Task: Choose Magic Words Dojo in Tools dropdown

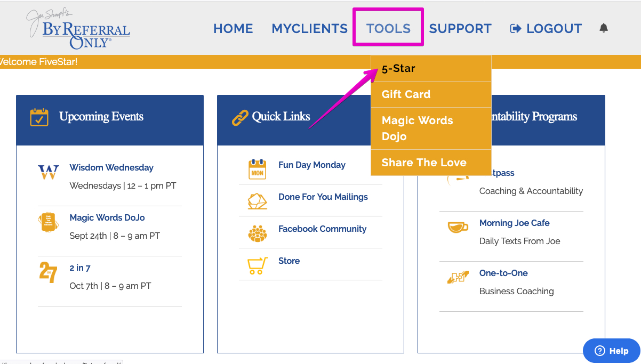Action: coord(431,128)
